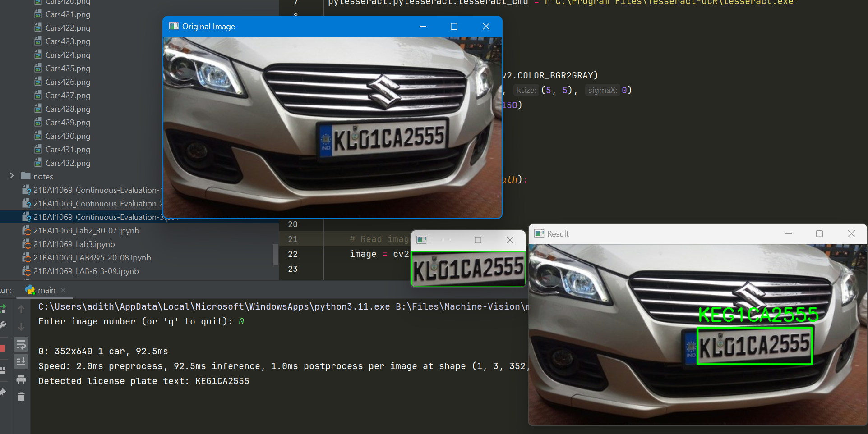Click the image file icon of Cars425.png
This screenshot has width=868, height=434.
pyautogui.click(x=38, y=68)
